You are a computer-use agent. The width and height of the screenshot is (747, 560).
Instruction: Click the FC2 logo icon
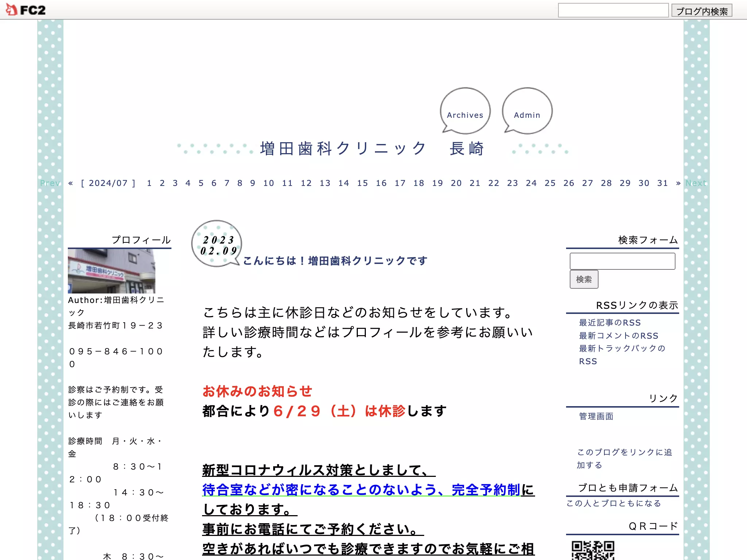tap(26, 10)
